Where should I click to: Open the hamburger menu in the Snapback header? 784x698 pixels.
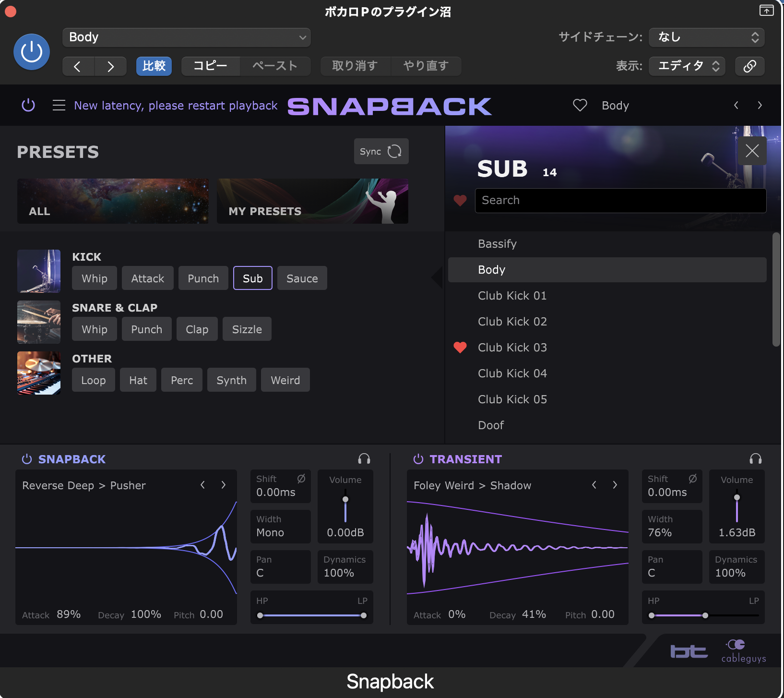click(x=59, y=105)
